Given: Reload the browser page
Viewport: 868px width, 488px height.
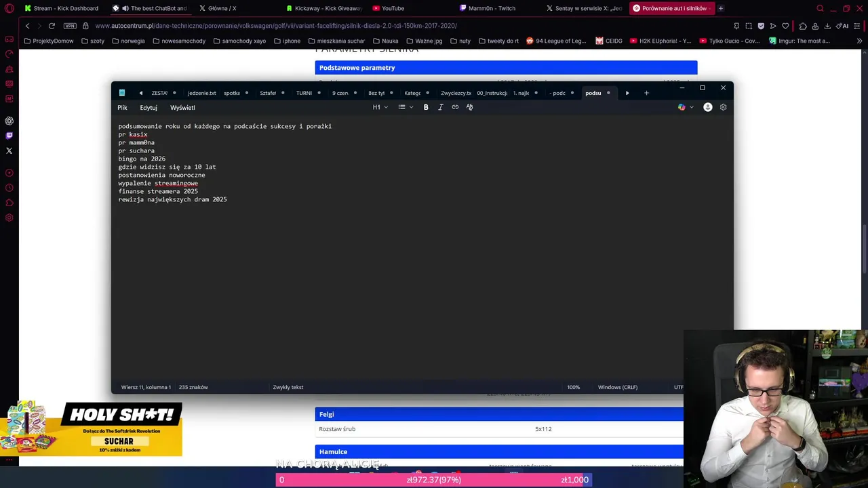Looking at the screenshot, I should click(52, 26).
